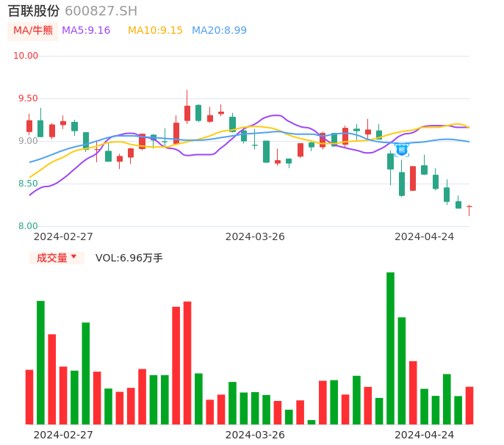Viewport: 504px width, 445px height.
Task: Click the 2024-04-24 date label under volume chart
Action: (424, 435)
